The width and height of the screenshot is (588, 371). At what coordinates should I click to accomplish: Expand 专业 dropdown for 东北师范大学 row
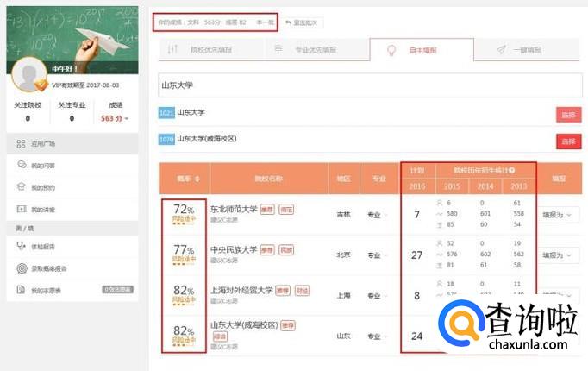(x=378, y=215)
